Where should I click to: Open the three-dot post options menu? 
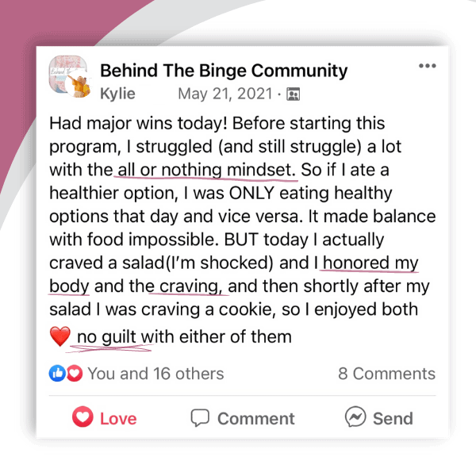pyautogui.click(x=428, y=66)
